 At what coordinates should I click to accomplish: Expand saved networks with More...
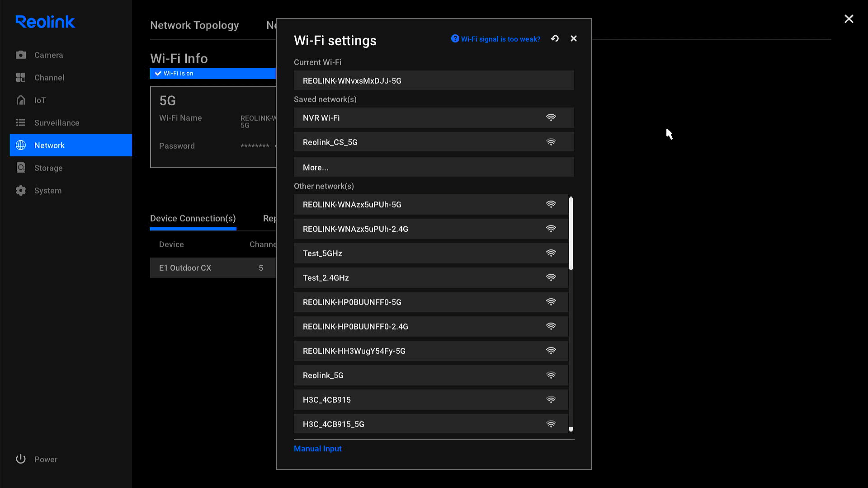coord(434,167)
